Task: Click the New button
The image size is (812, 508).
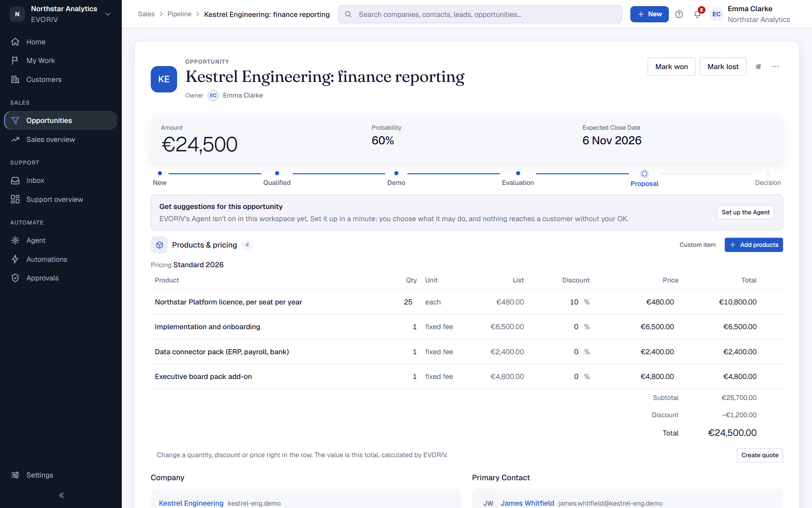Action: [649, 14]
